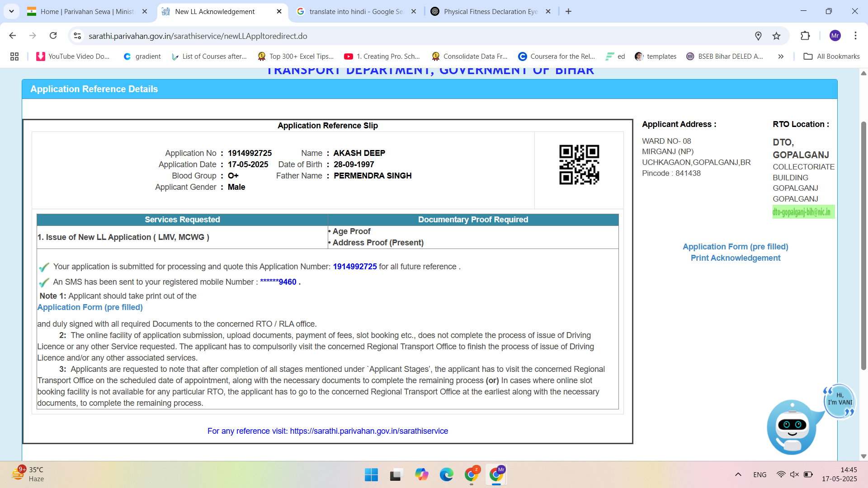Expand hidden bookmarks chevron
The height and width of the screenshot is (488, 868).
[781, 56]
